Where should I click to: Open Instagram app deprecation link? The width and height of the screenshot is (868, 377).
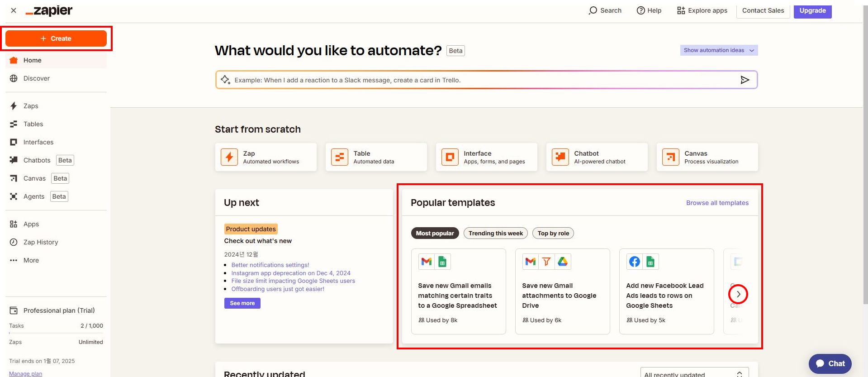(x=291, y=273)
